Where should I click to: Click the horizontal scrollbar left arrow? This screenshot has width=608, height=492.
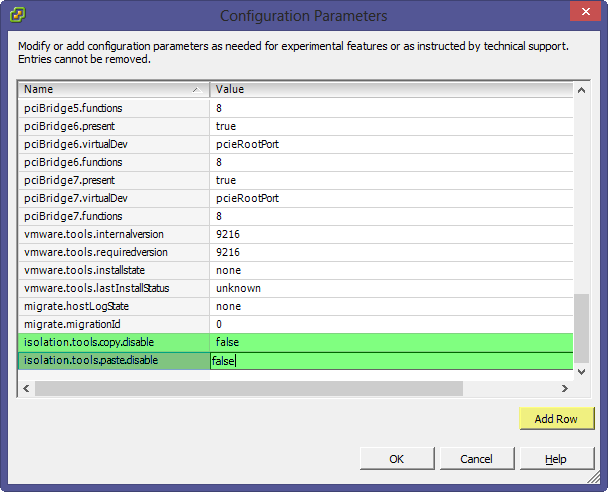(x=26, y=388)
